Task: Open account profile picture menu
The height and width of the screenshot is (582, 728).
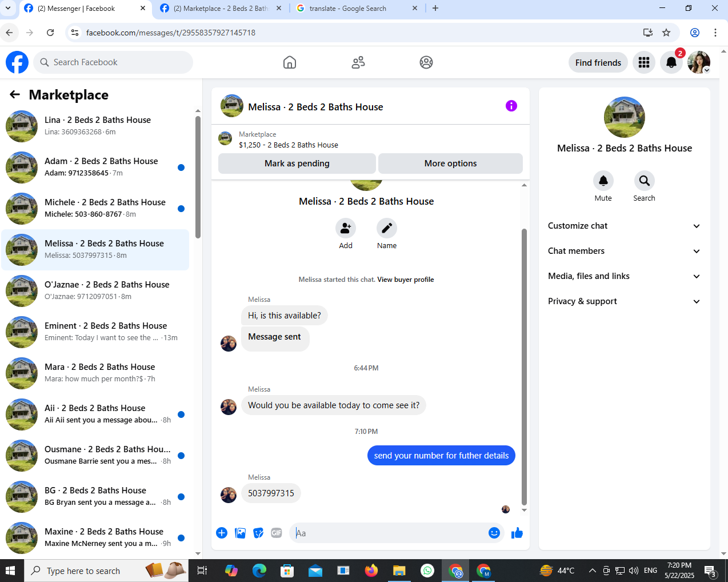Action: 699,62
